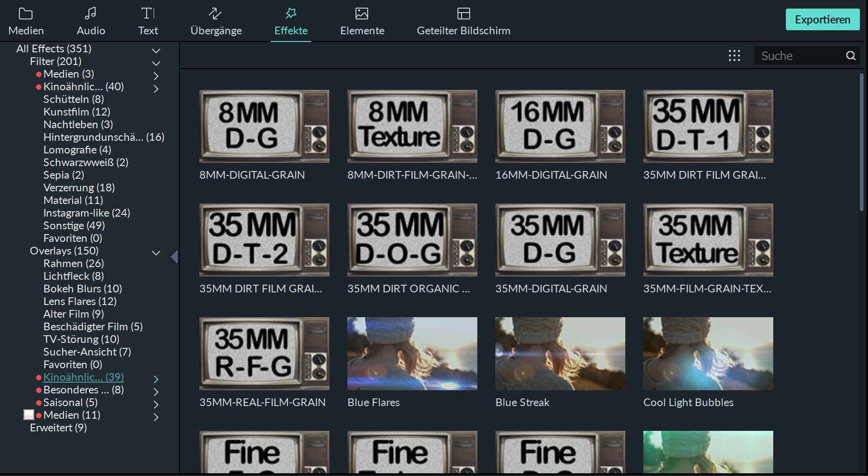The height and width of the screenshot is (476, 868).
Task: Select the Blue Flares overlay thumbnail
Action: pos(412,353)
